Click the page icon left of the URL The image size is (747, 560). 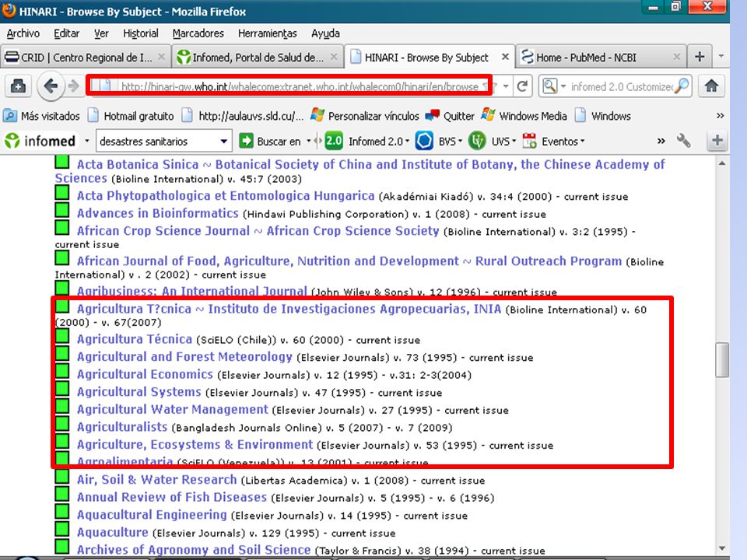pos(104,86)
